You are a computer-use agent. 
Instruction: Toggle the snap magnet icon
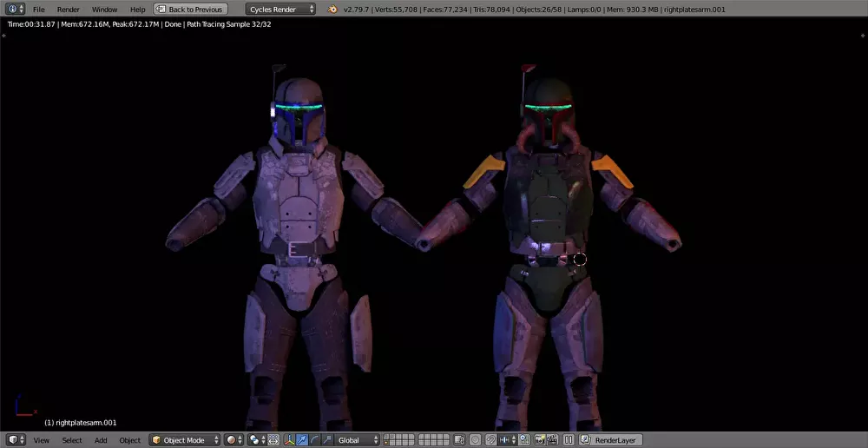491,440
